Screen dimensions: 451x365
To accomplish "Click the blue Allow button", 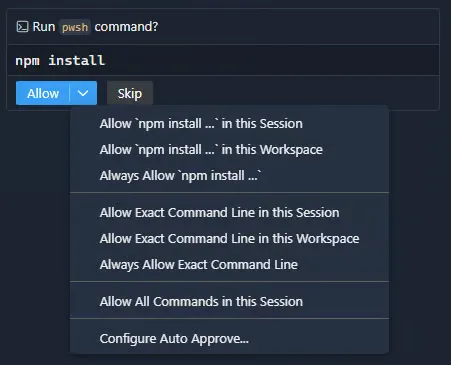I will 43,93.
